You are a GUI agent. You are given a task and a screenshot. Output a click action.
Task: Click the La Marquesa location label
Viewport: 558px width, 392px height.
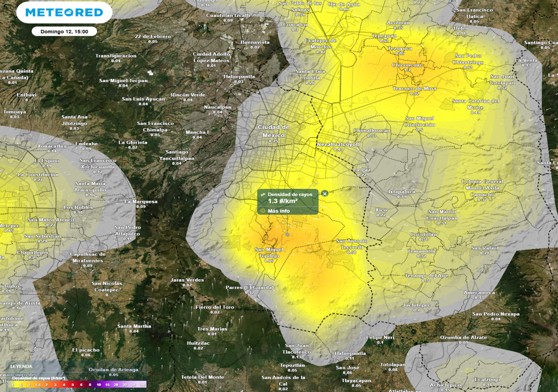(x=141, y=201)
